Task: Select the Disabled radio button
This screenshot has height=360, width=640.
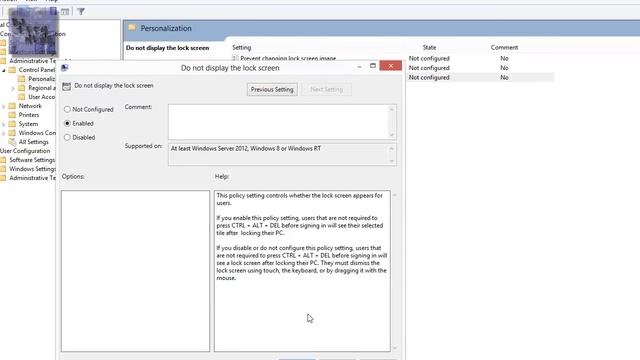Action: 67,138
